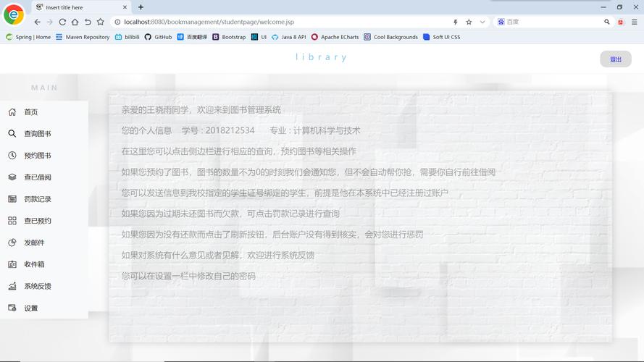Screen dimensions: 644x362
Task: Click the search magnifier icon
Action: (x=606, y=22)
